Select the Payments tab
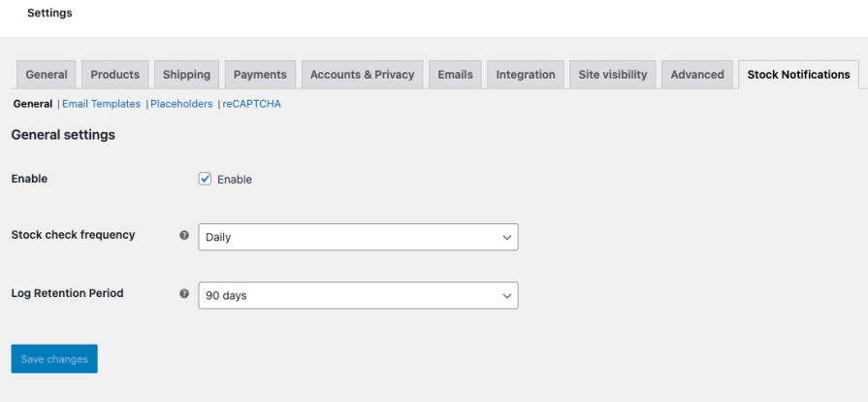 coord(260,75)
